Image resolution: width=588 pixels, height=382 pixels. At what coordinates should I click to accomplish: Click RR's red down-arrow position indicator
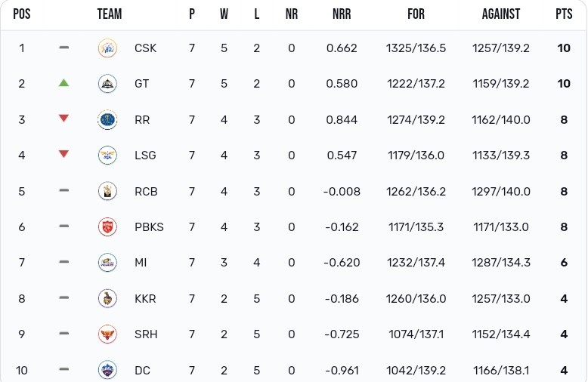click(64, 119)
